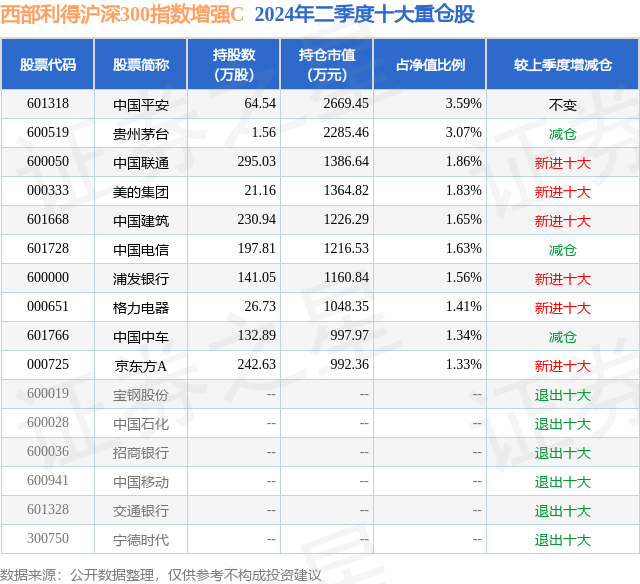The width and height of the screenshot is (640, 584).
Task: Select stock code 600941
Action: pyautogui.click(x=48, y=480)
